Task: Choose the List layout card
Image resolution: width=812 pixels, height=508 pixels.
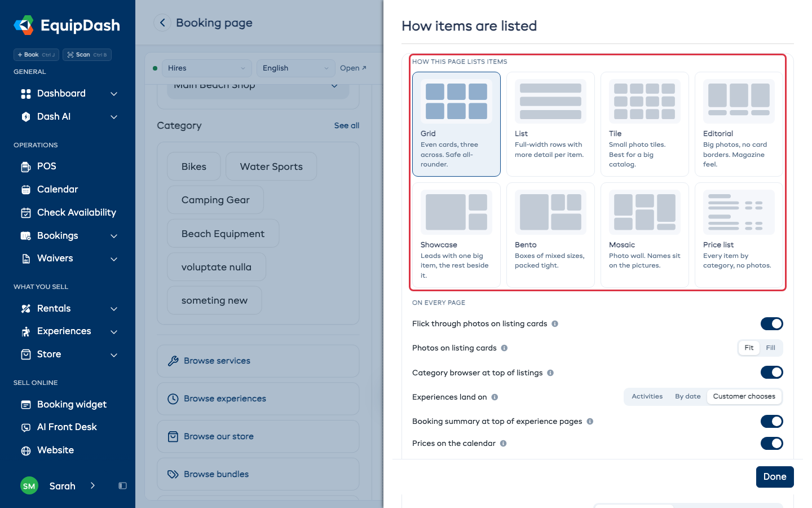Action: coord(550,124)
